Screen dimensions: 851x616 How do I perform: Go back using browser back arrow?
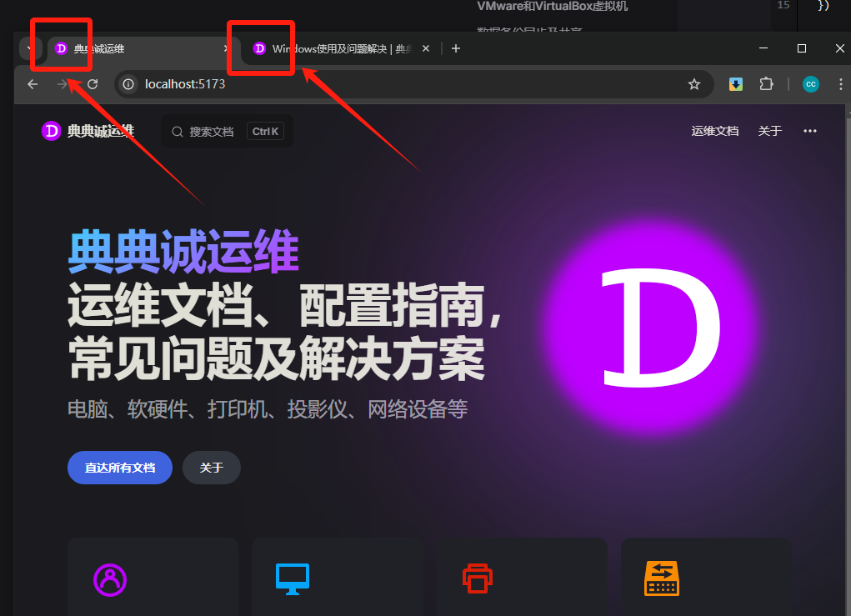click(33, 84)
